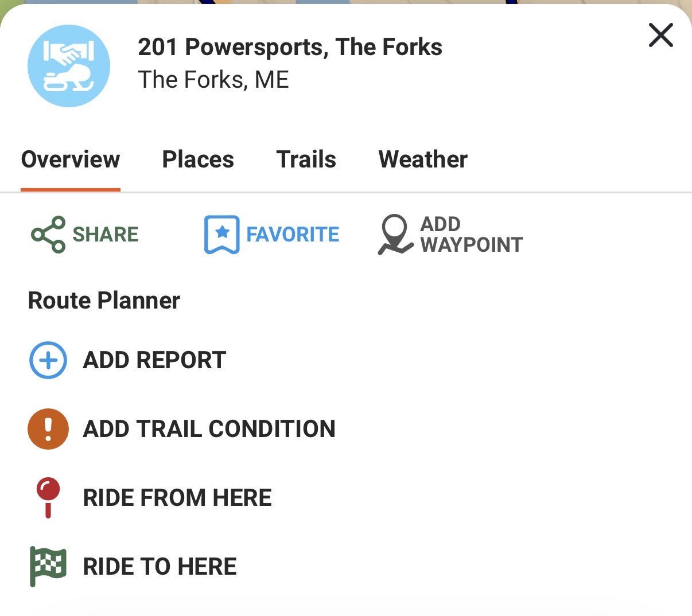Image resolution: width=692 pixels, height=616 pixels.
Task: Select the Overview tab
Action: (x=70, y=159)
